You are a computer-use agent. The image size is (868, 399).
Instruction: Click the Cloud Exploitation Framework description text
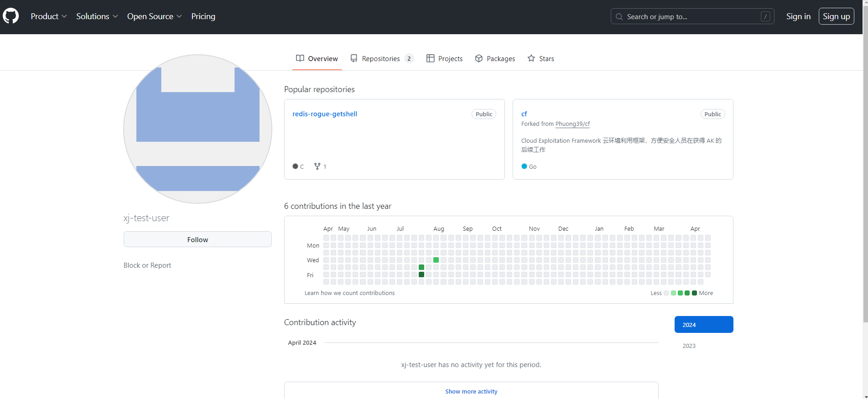(x=621, y=145)
